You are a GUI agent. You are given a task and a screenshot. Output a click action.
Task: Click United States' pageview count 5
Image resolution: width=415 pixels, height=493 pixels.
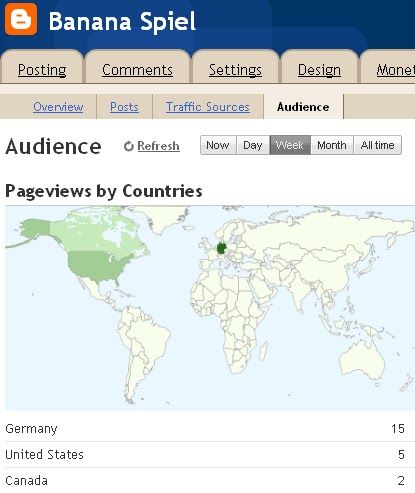pyautogui.click(x=401, y=455)
